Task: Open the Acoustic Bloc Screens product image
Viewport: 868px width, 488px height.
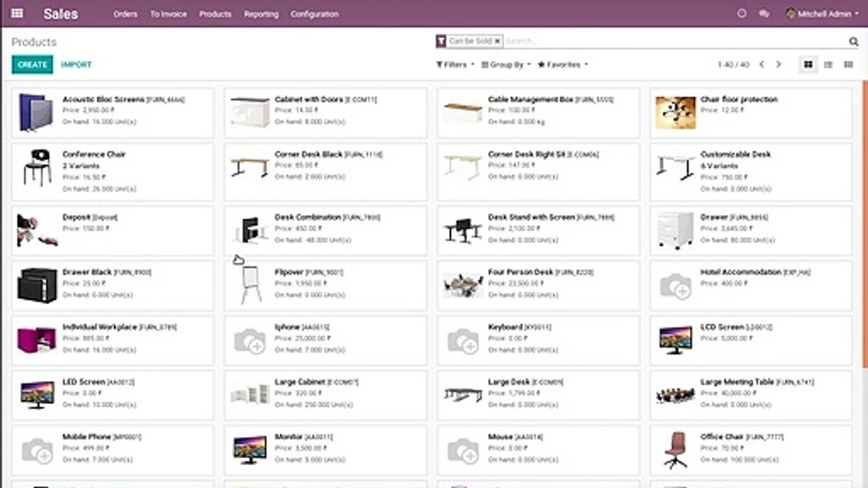Action: click(36, 113)
